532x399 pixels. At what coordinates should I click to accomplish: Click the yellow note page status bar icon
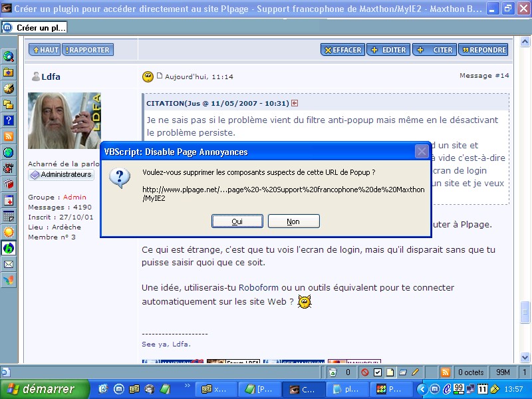[390, 372]
